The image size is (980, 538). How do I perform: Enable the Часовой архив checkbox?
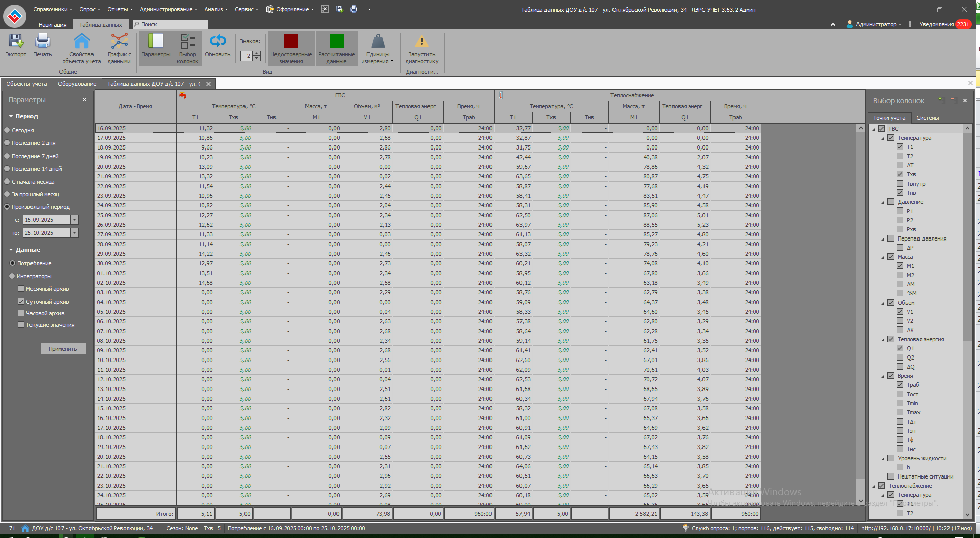pos(21,313)
